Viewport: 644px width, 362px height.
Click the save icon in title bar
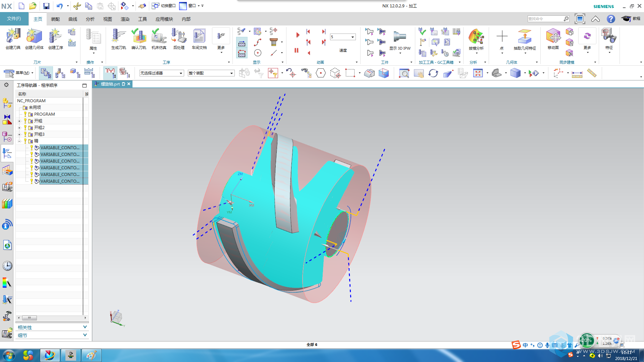point(46,6)
